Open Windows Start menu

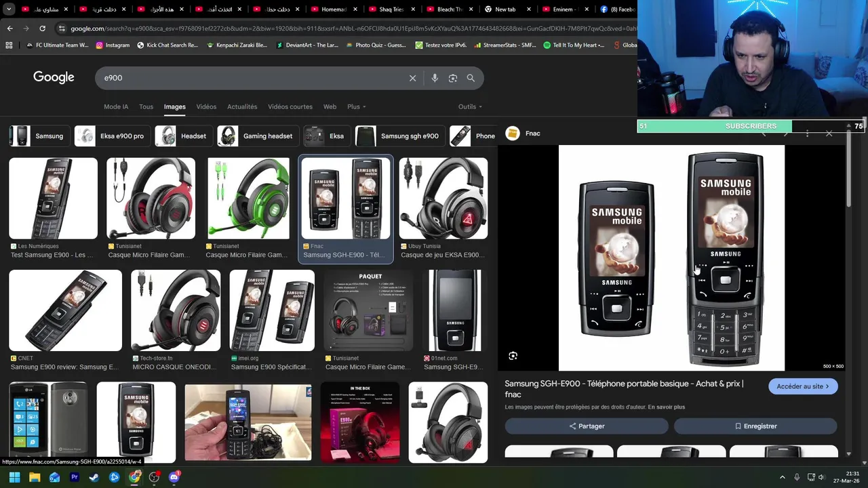coord(14,477)
